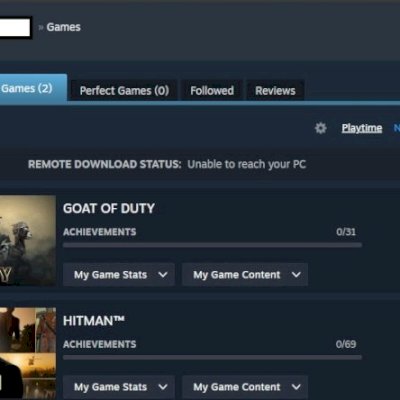The height and width of the screenshot is (400, 400).
Task: Click the HITMAN ACHIEVEMENTS label
Action: (x=99, y=344)
